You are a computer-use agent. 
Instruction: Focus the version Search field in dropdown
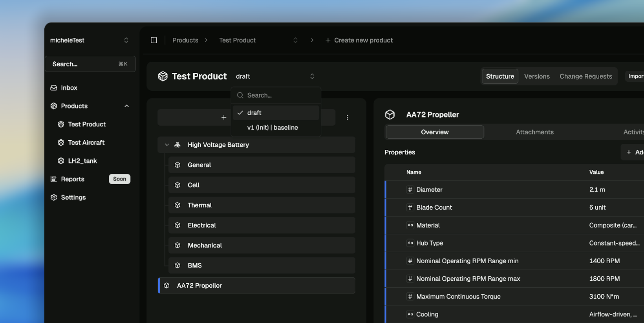point(276,95)
